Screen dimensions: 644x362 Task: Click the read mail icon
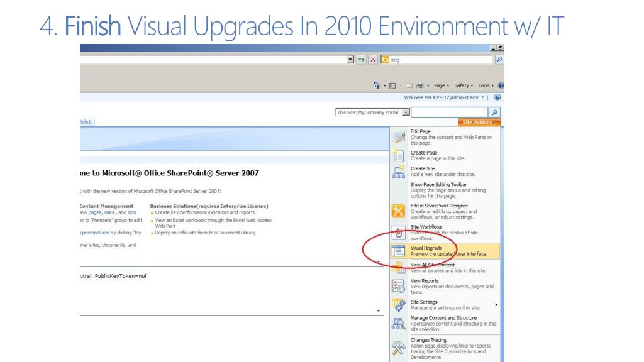click(x=409, y=85)
